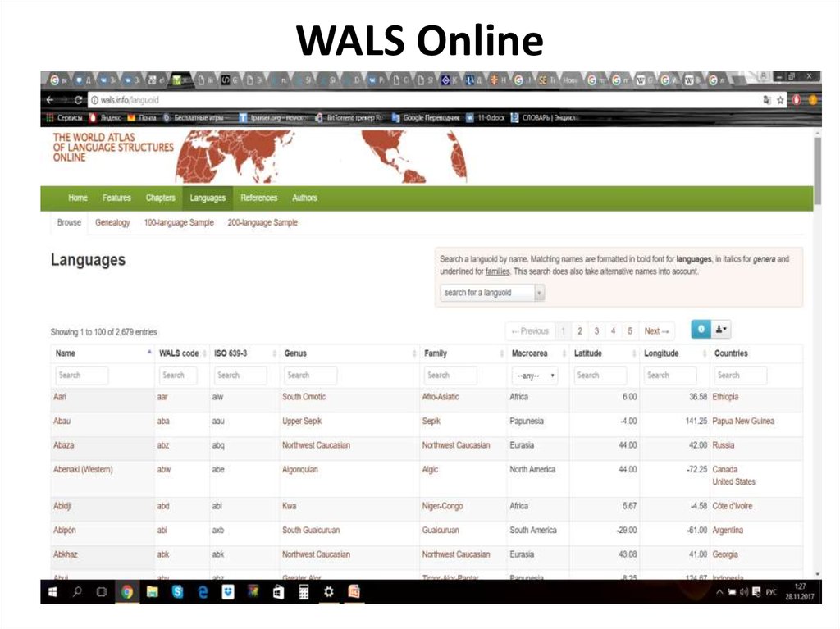The height and width of the screenshot is (629, 840).
Task: Select the Features menu item
Action: coord(116,198)
